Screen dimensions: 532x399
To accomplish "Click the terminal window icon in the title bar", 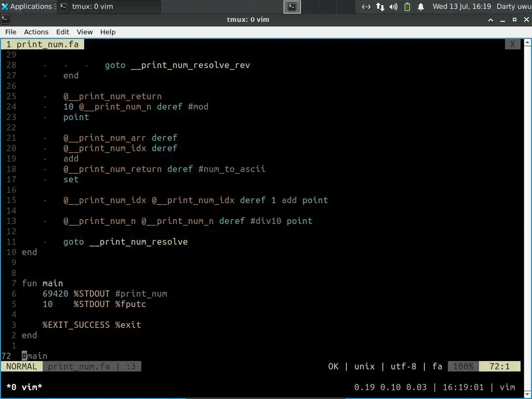I will 6,19.
